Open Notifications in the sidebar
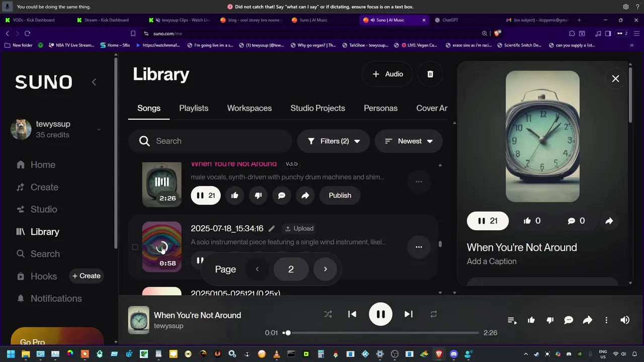The height and width of the screenshot is (362, 644). tap(49, 298)
